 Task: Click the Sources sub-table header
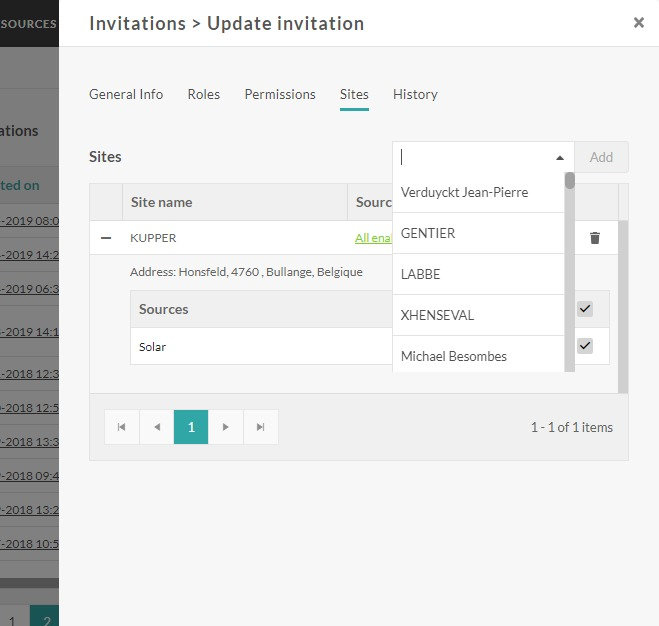tap(163, 309)
